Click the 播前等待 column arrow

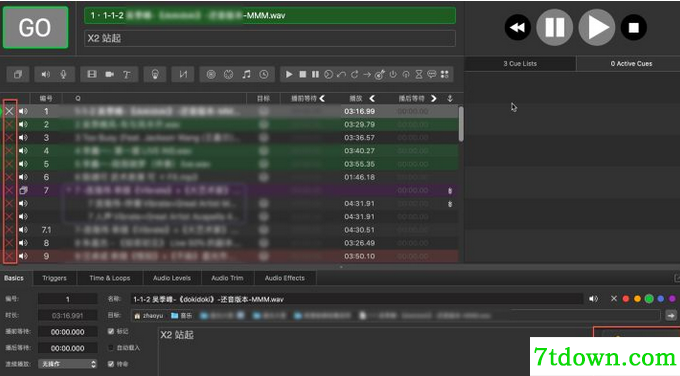(x=322, y=98)
